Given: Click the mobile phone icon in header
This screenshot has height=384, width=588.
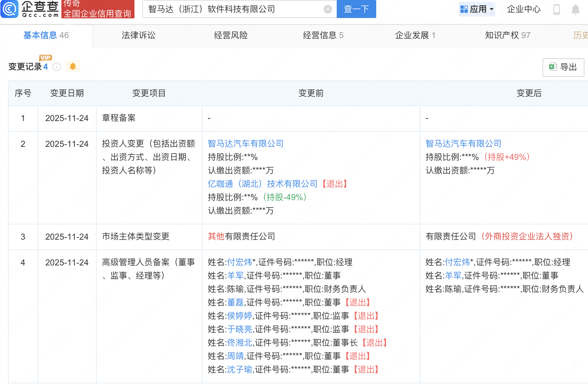Looking at the screenshot, I should (557, 10).
